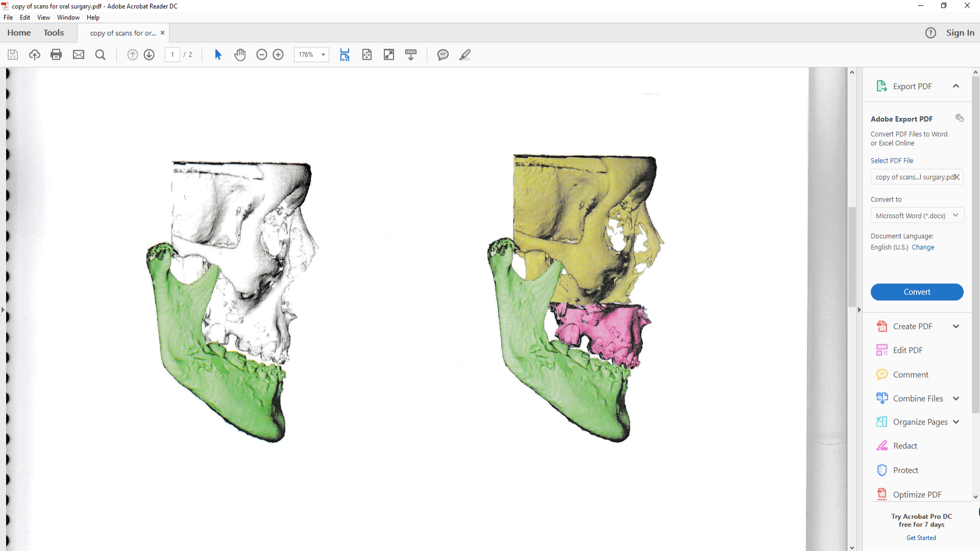The image size is (980, 551).
Task: Click the Save file icon
Action: click(x=13, y=55)
